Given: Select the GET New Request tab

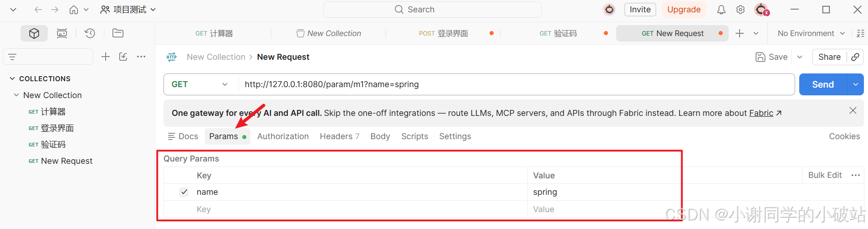Looking at the screenshot, I should click(x=672, y=33).
